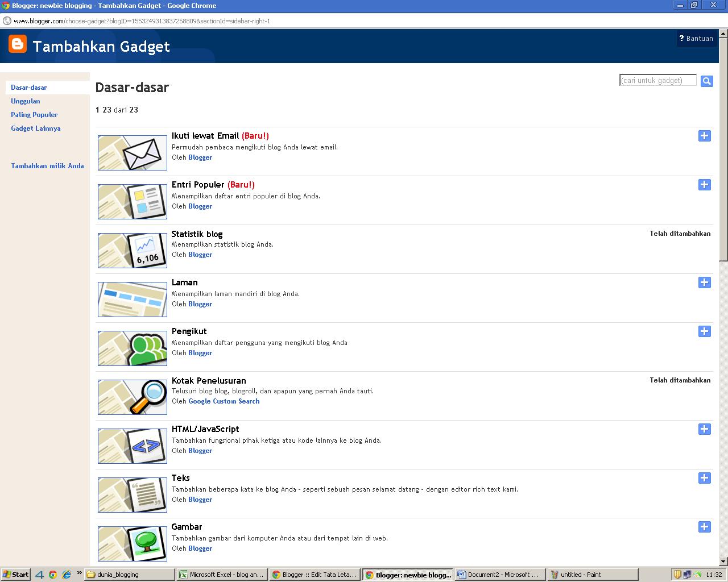The width and height of the screenshot is (728, 582).
Task: Click the Laman gadget title
Action: coord(185,282)
